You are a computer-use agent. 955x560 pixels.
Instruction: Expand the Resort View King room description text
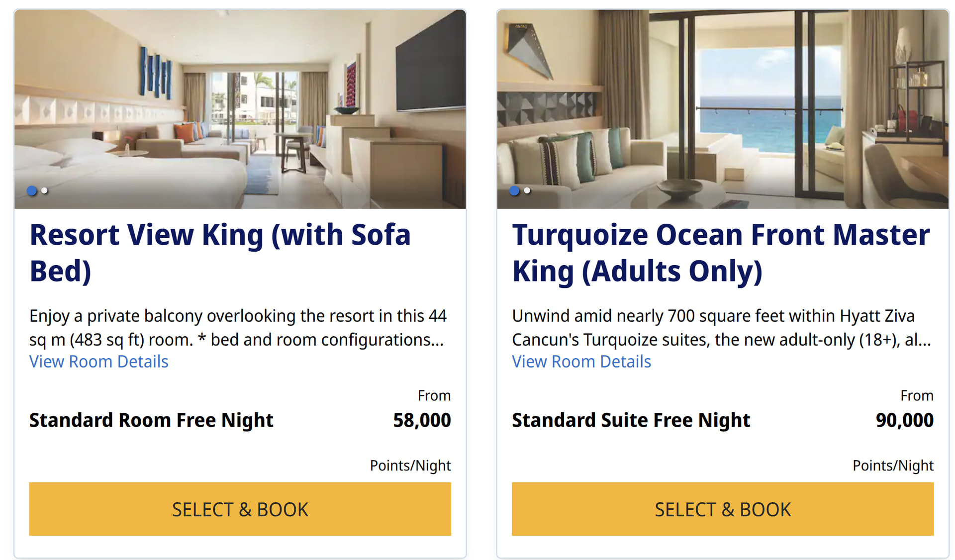click(238, 328)
